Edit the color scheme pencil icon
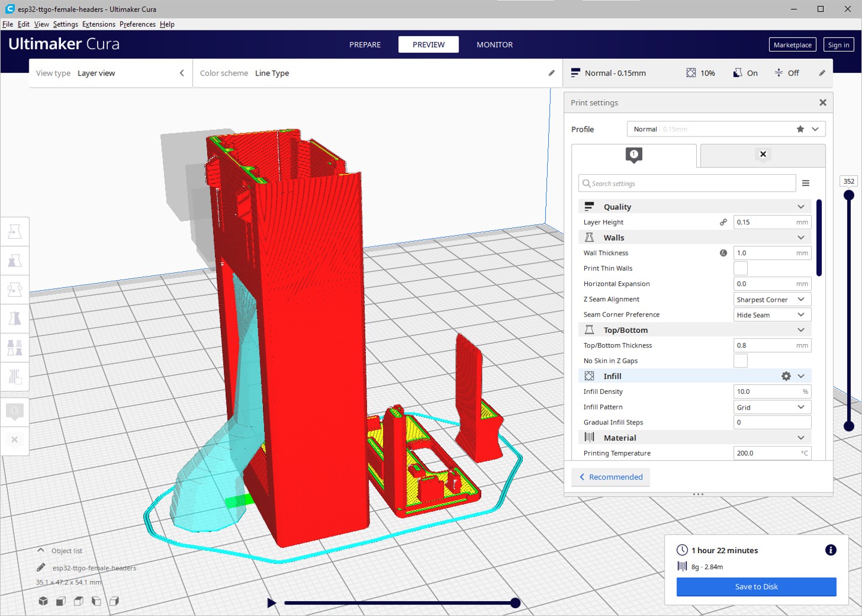The width and height of the screenshot is (862, 616). [551, 73]
